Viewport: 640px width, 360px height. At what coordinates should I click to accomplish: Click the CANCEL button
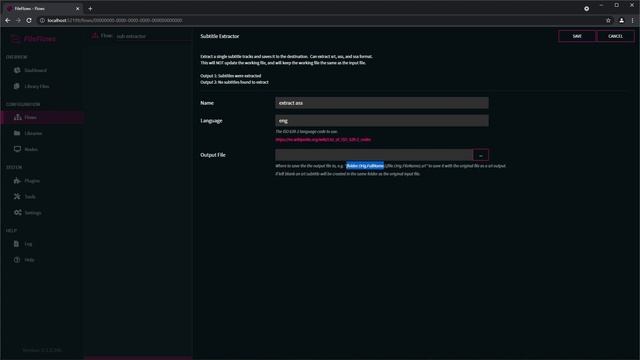click(615, 36)
